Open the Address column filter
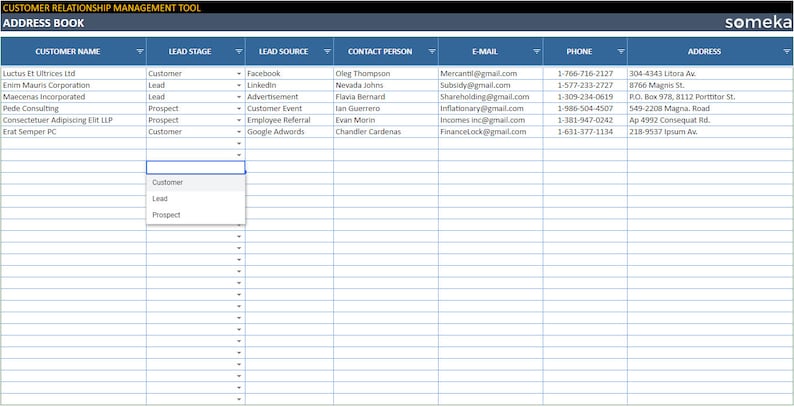The image size is (794, 407). (787, 52)
